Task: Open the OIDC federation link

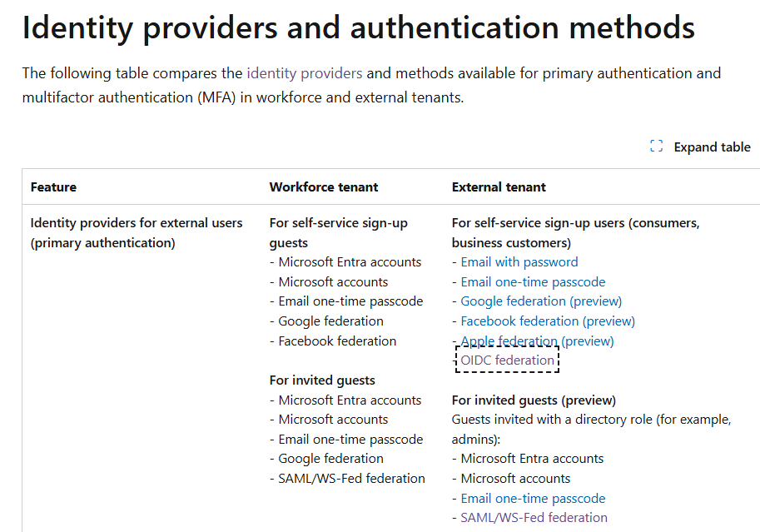Action: pyautogui.click(x=507, y=360)
